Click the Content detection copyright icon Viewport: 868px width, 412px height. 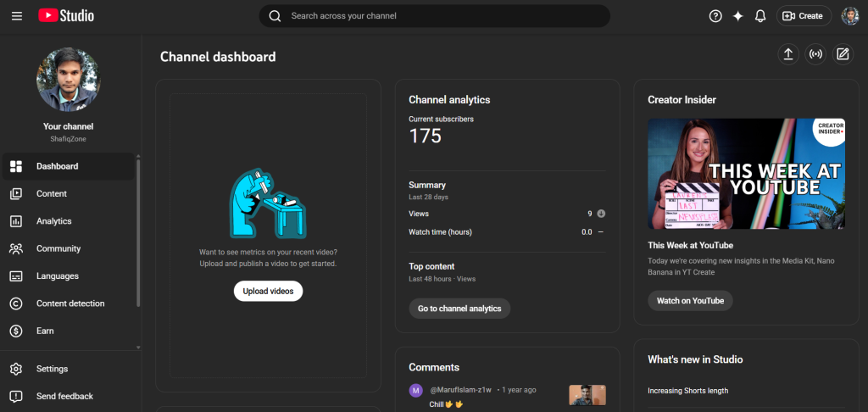pyautogui.click(x=16, y=303)
